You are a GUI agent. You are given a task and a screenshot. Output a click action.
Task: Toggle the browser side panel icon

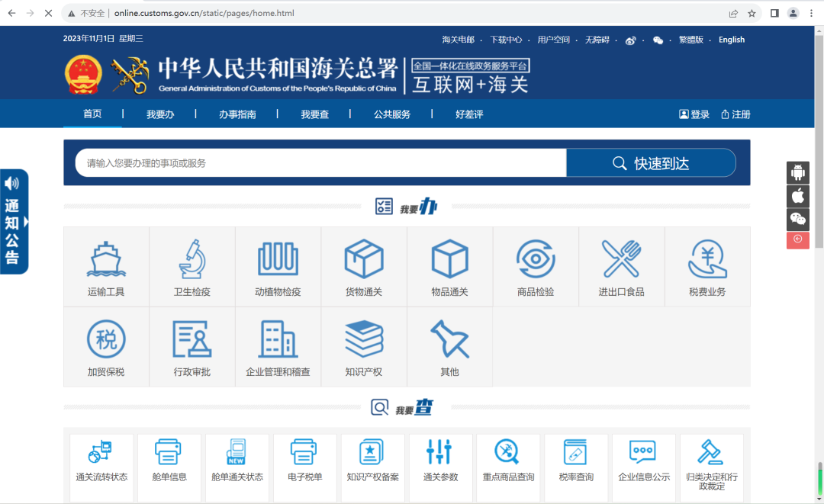(774, 13)
